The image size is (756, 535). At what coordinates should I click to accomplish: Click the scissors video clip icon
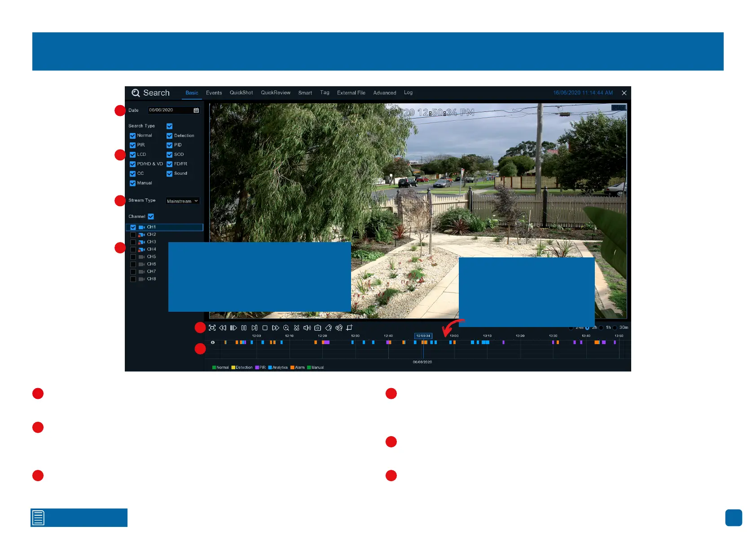pyautogui.click(x=297, y=328)
